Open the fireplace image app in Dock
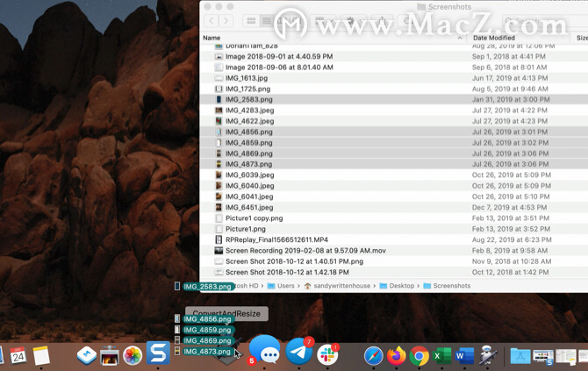The height and width of the screenshot is (371, 588). (x=110, y=355)
